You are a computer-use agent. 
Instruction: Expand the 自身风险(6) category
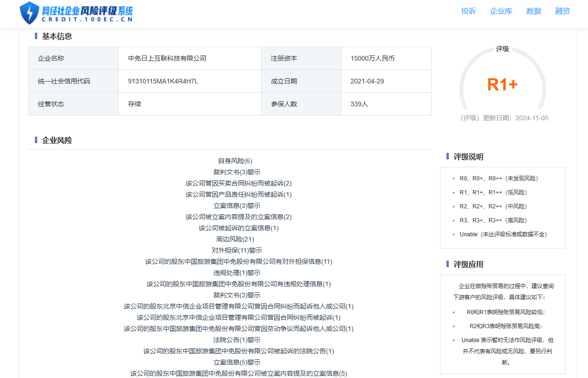[235, 161]
